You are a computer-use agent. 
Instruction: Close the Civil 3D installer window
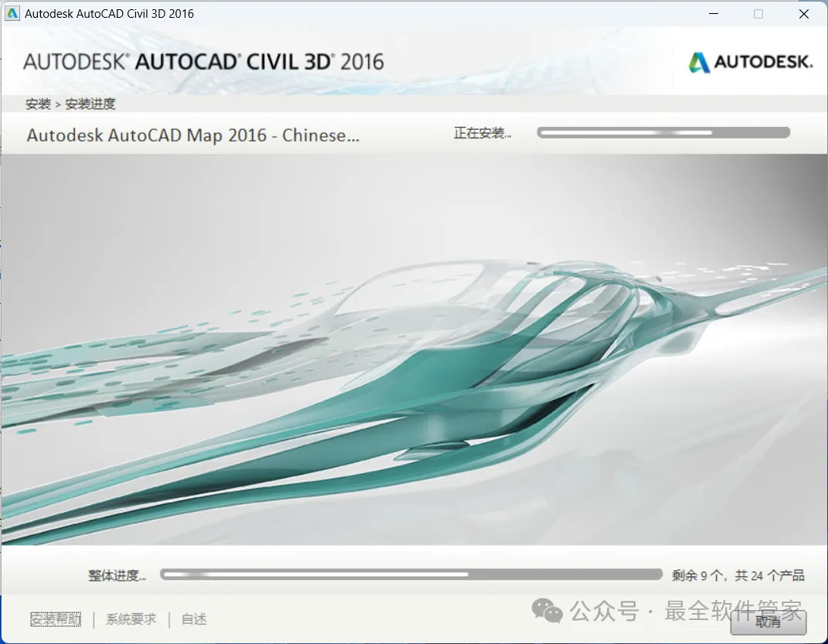pyautogui.click(x=804, y=14)
